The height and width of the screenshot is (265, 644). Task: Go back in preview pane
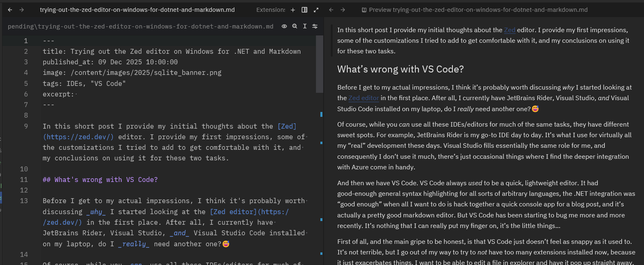pyautogui.click(x=331, y=10)
